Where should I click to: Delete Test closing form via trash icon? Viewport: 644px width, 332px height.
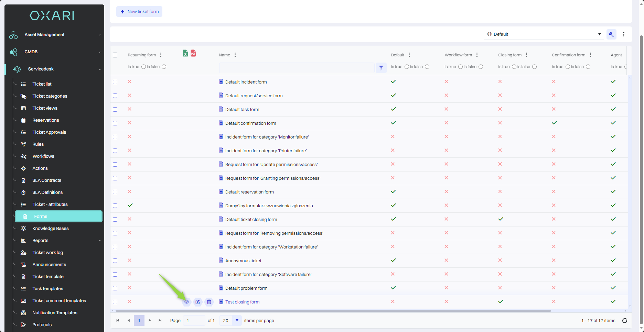[x=209, y=302]
